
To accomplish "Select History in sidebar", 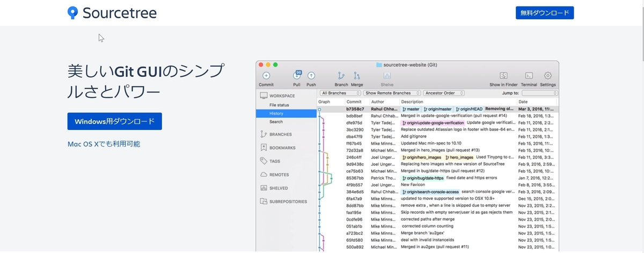I will [x=287, y=113].
